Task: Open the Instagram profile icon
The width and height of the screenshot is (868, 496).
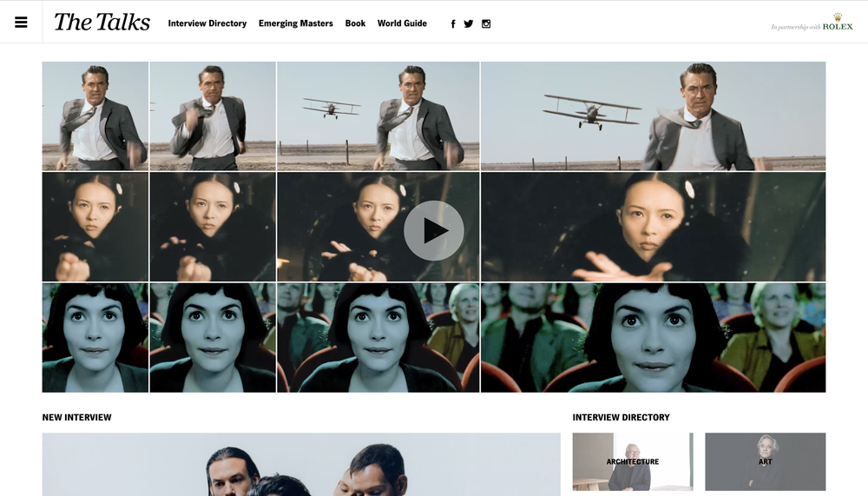Action: pyautogui.click(x=486, y=23)
